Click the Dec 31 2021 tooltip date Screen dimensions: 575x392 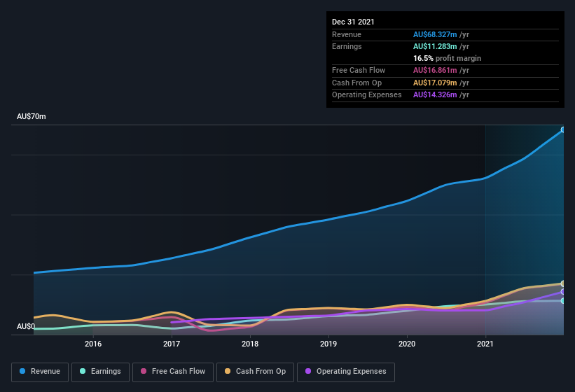click(353, 22)
